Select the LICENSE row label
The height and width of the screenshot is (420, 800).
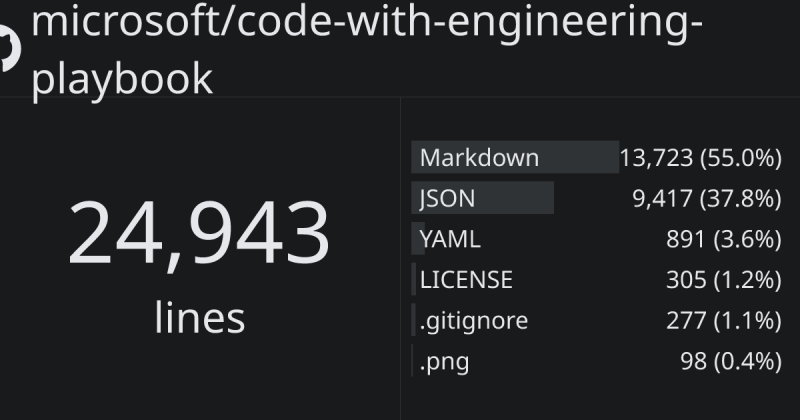tap(466, 280)
